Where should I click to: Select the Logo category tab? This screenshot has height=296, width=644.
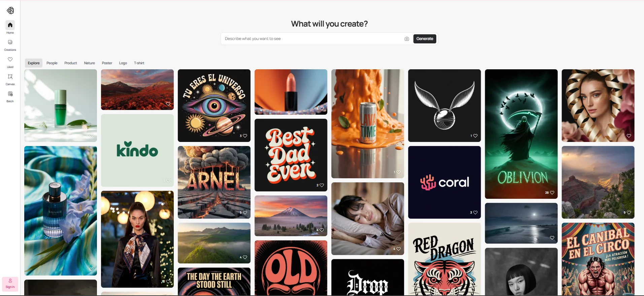123,63
